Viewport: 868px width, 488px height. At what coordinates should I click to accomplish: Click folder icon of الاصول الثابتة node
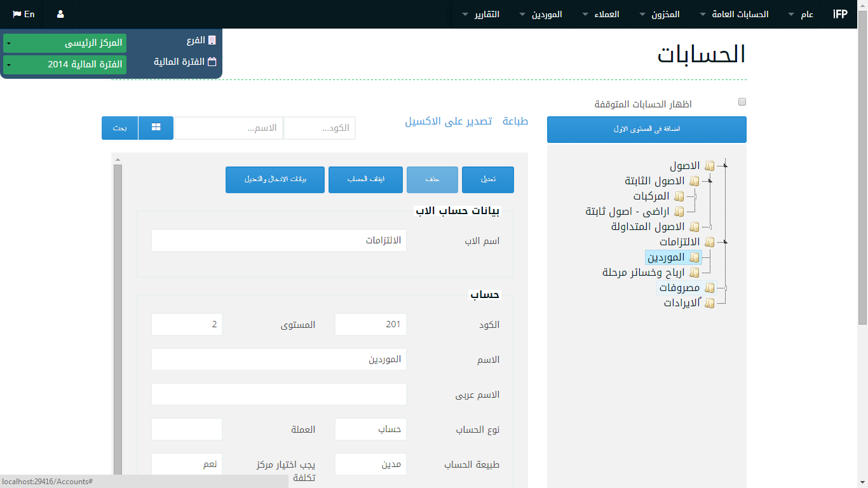click(x=695, y=182)
